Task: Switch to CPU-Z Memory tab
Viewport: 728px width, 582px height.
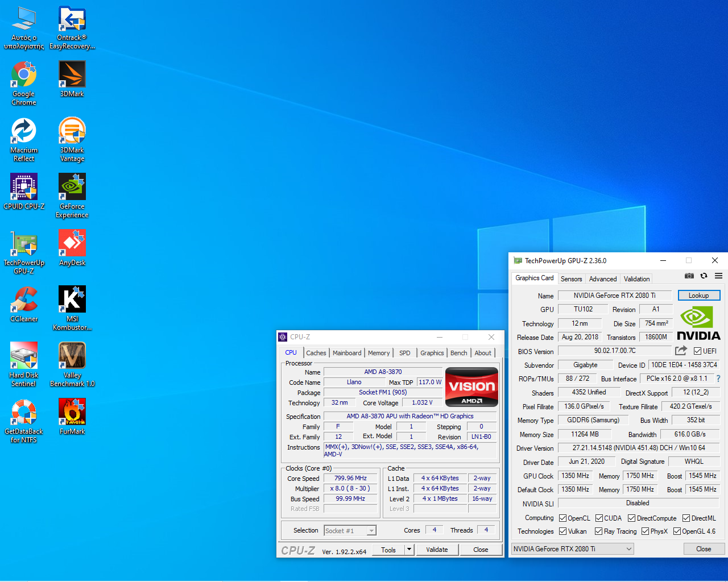Action: tap(379, 353)
